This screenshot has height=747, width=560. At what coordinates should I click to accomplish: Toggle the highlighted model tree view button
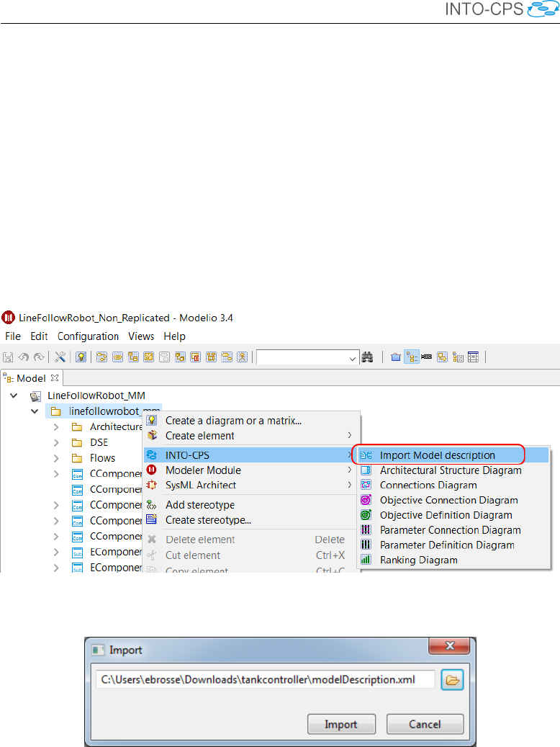click(x=412, y=357)
